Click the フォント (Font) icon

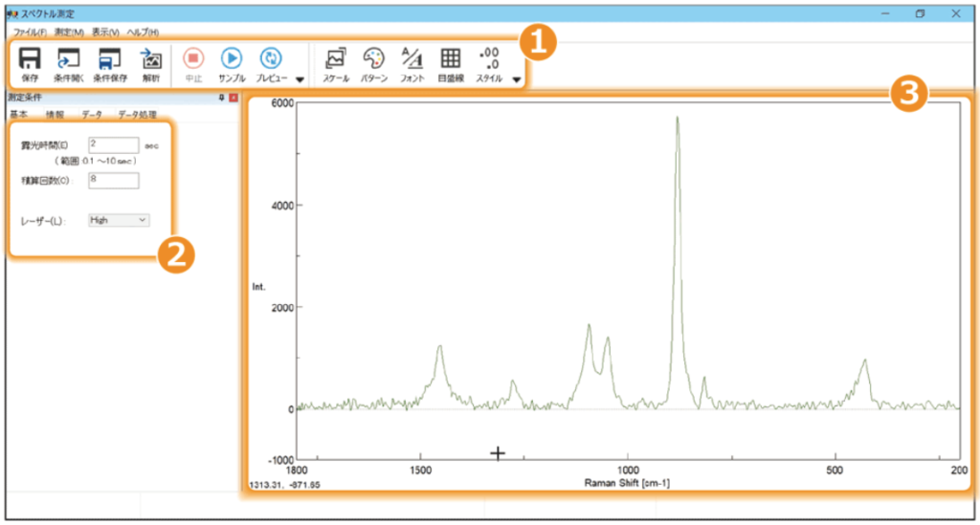tap(412, 63)
